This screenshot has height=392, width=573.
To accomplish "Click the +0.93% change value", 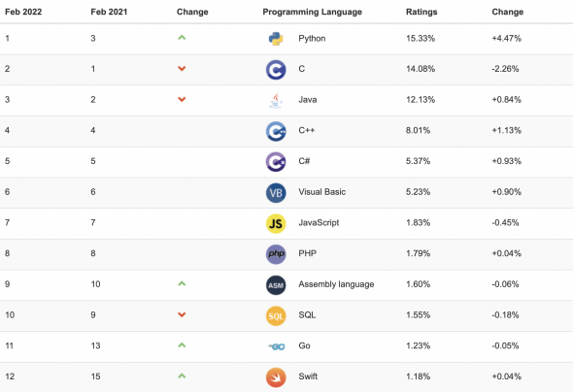I will (507, 161).
